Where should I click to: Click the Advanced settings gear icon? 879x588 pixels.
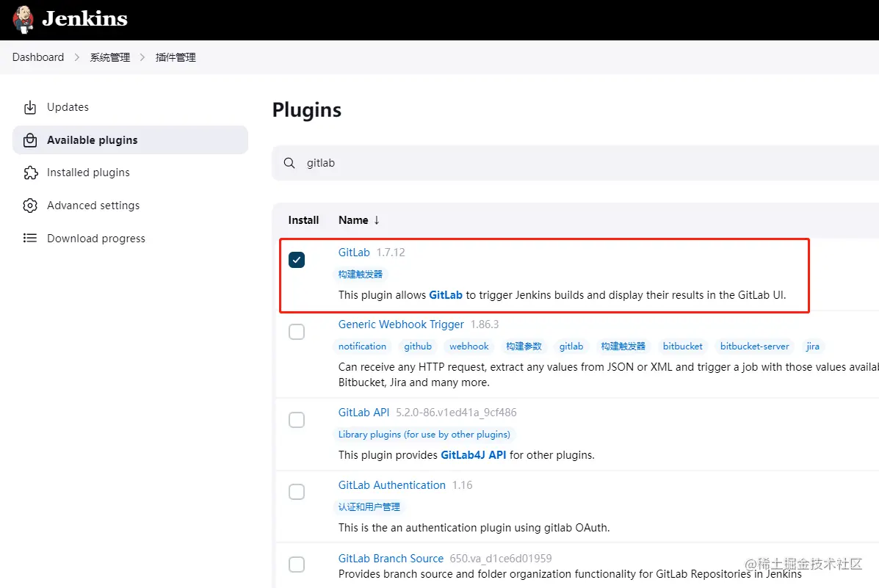pos(30,206)
